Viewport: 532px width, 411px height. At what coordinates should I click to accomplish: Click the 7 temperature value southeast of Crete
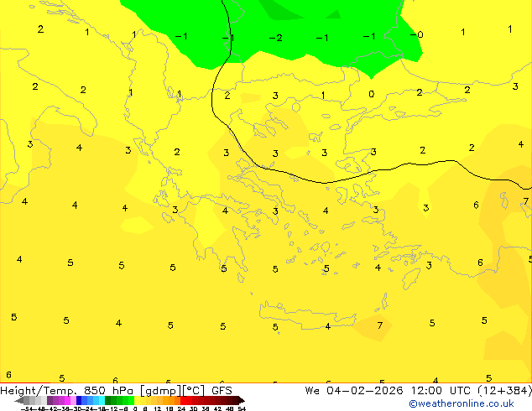point(379,325)
